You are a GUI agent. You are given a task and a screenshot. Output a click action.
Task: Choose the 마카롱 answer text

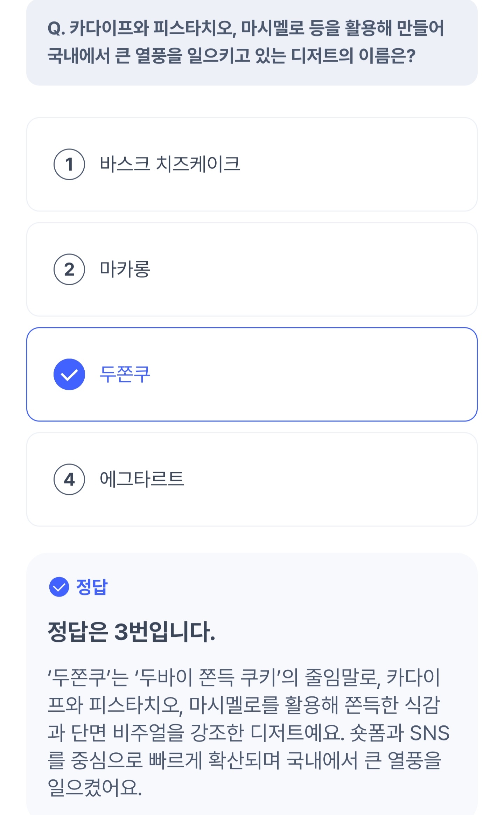125,269
